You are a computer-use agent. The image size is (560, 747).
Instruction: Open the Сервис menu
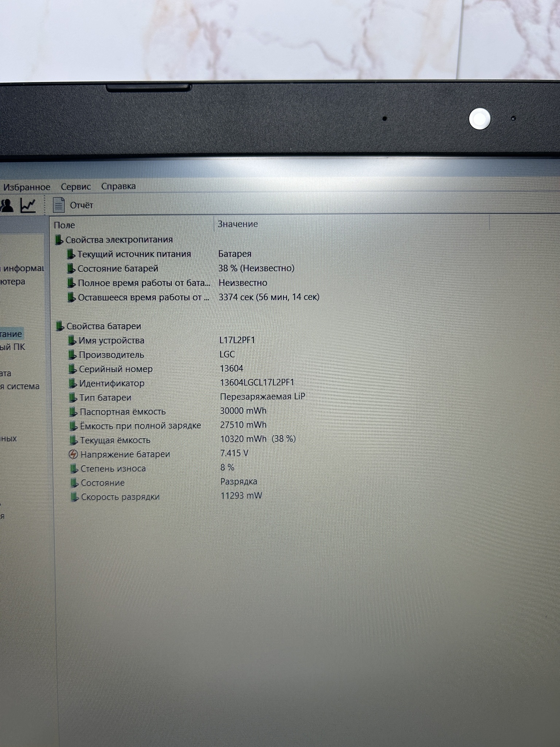click(x=76, y=187)
